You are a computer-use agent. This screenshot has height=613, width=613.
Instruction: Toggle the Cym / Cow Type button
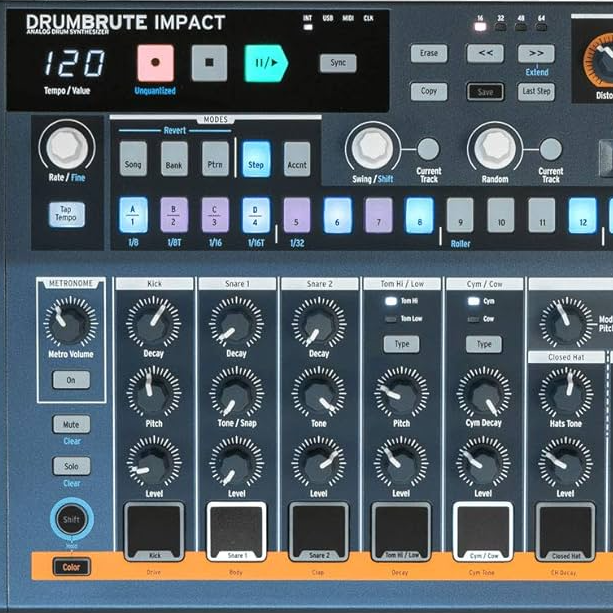point(483,344)
